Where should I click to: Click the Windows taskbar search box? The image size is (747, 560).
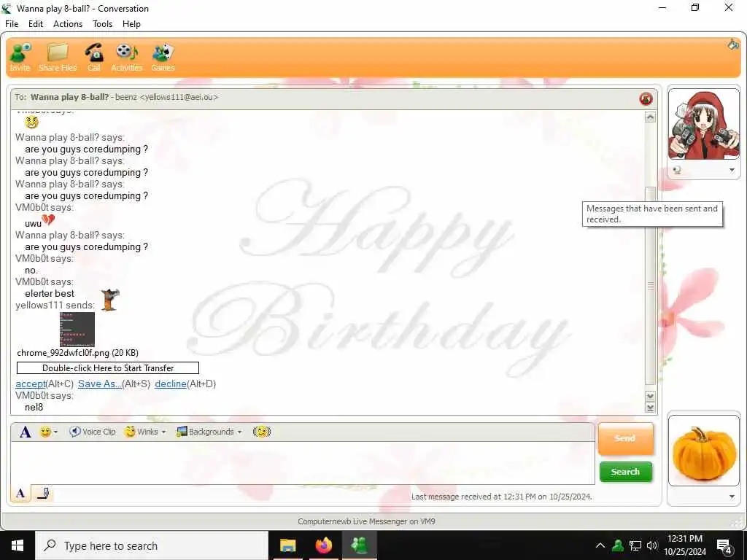pyautogui.click(x=152, y=545)
